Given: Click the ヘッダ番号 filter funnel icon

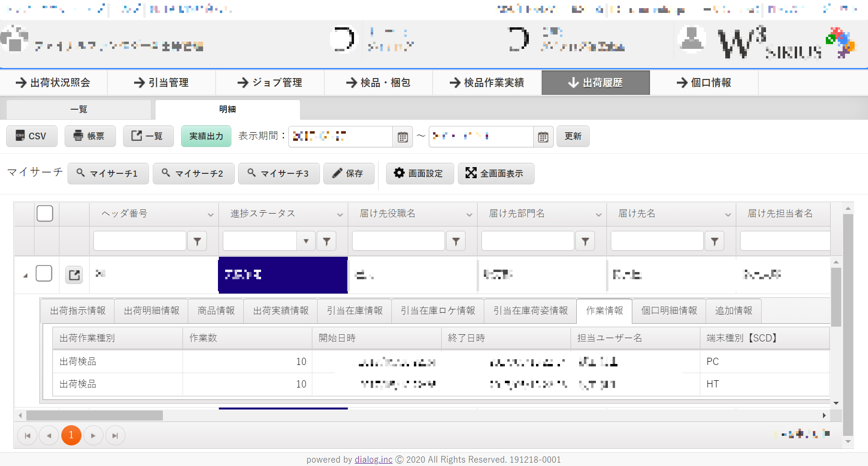Looking at the screenshot, I should (197, 241).
